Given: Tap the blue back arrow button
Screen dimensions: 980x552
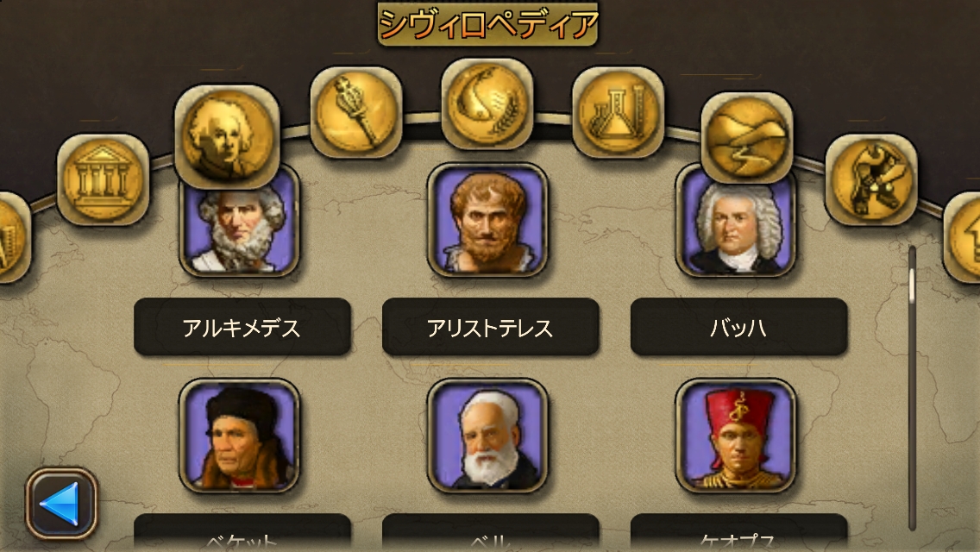Looking at the screenshot, I should click(61, 503).
